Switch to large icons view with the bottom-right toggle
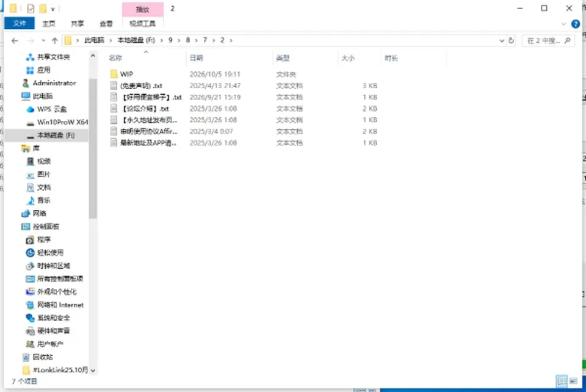 click(573, 381)
